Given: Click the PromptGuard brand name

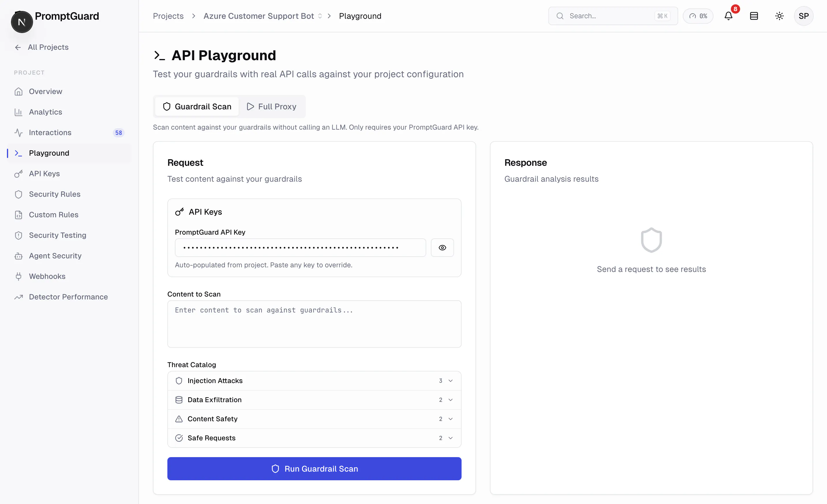Looking at the screenshot, I should pos(67,16).
